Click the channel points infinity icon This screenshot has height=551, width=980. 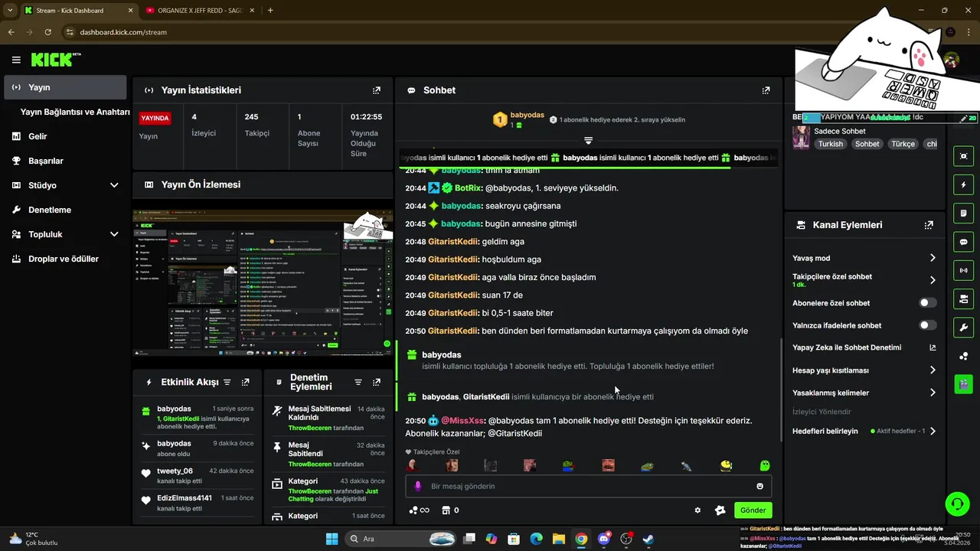click(419, 510)
